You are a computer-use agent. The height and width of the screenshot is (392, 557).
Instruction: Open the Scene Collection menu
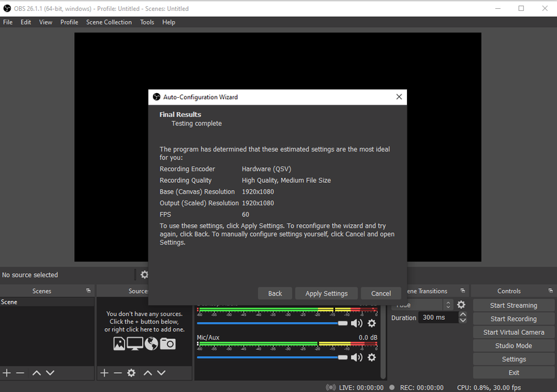pyautogui.click(x=109, y=22)
